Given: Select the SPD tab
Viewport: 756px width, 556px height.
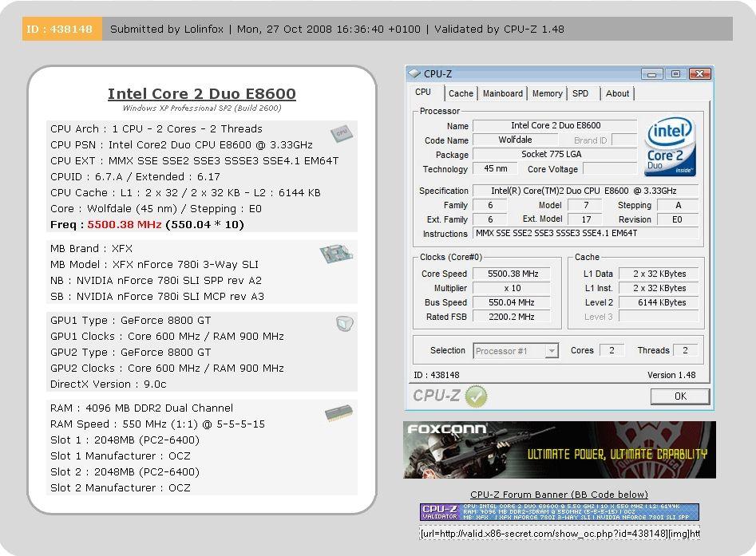Looking at the screenshot, I should coord(580,93).
